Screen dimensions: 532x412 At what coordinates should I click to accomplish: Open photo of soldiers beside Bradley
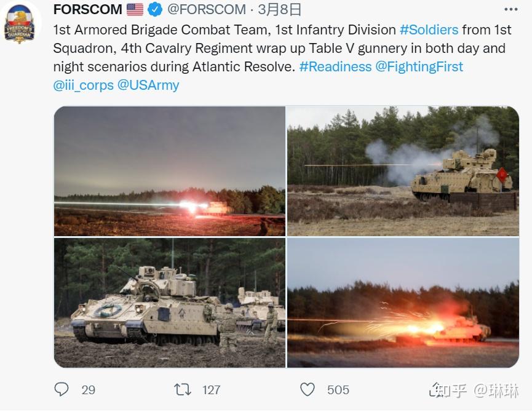click(170, 303)
